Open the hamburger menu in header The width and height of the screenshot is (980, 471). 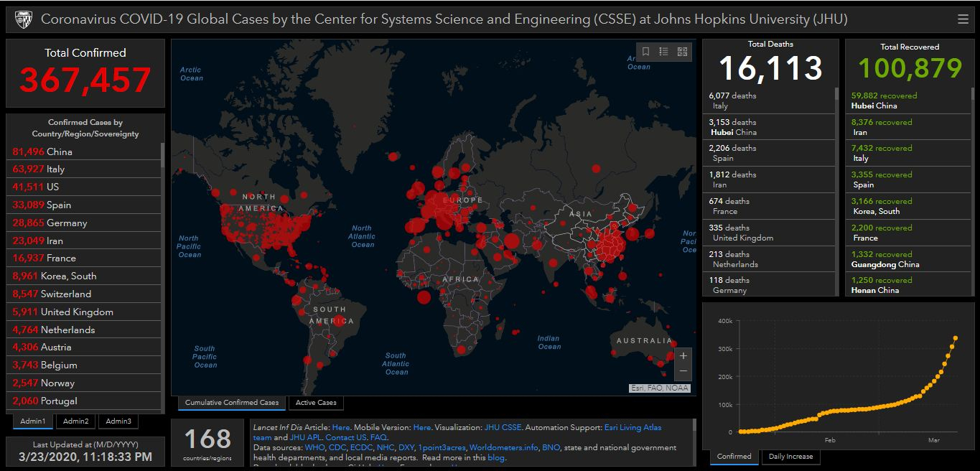coord(963,19)
